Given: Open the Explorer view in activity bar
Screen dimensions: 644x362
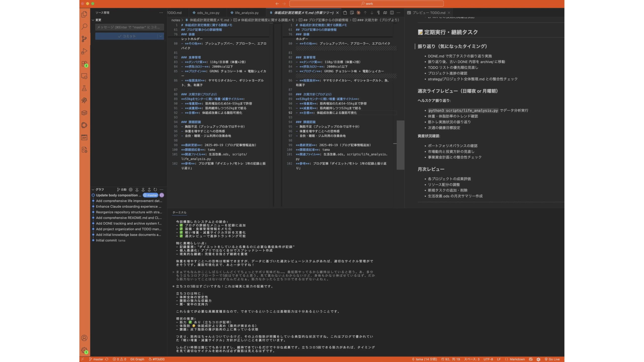Looking at the screenshot, I should pyautogui.click(x=84, y=14).
